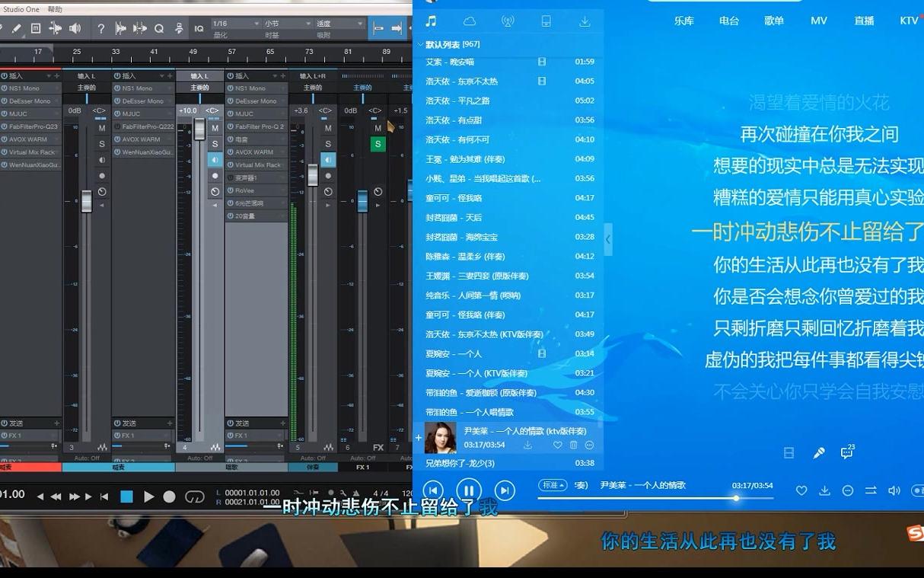Open the 1/16 quantize dropdown
Image resolution: width=924 pixels, height=578 pixels.
tap(235, 24)
